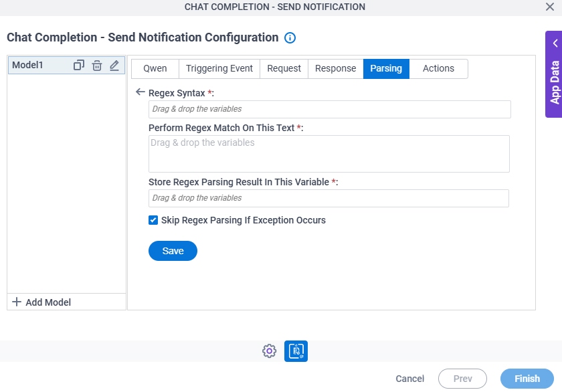Switch to the Qwen tab
Image resolution: width=562 pixels, height=392 pixels.
(x=155, y=68)
